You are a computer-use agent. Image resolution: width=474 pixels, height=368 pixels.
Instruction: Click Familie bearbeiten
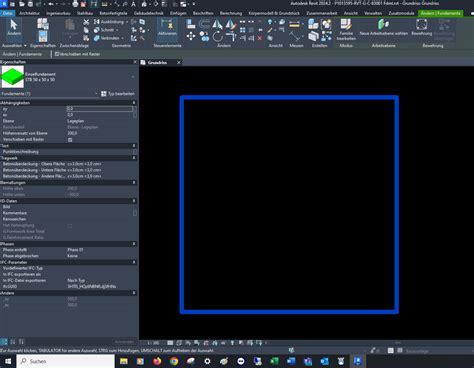click(346, 29)
